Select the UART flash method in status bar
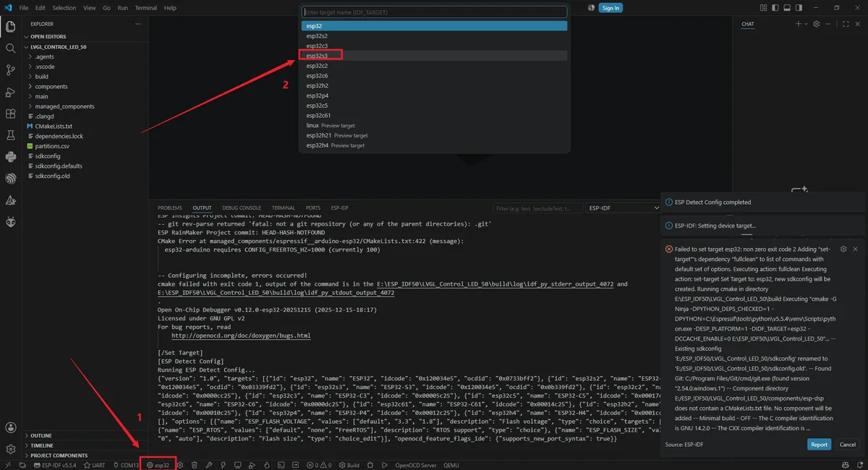Viewport: 868px width, 470px height. 93,465
